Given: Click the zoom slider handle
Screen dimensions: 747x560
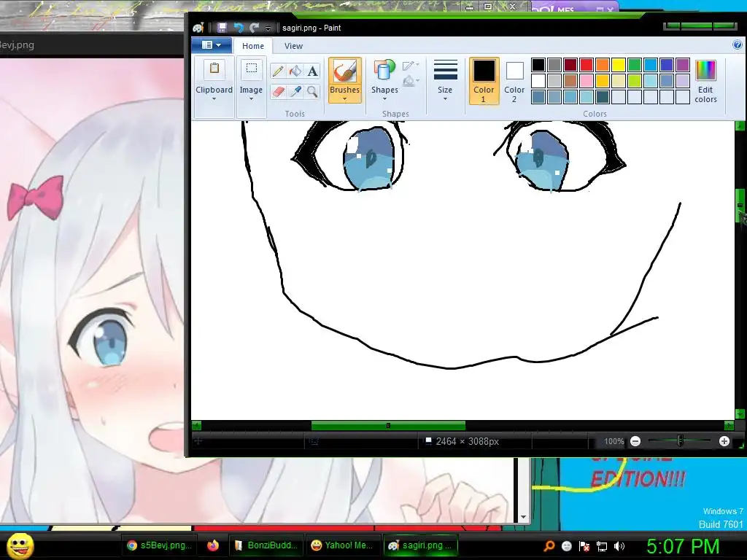Looking at the screenshot, I should 681,441.
